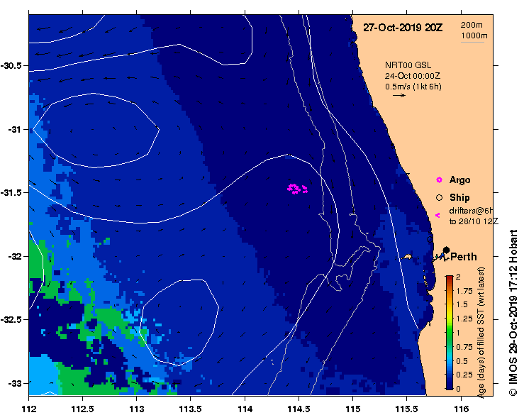Click the SST age color bar
Screen dimensions: 524x420
[x=450, y=333]
